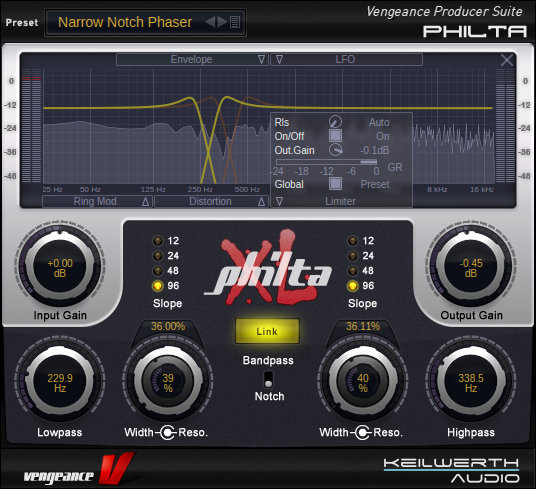This screenshot has width=536, height=489.
Task: Select highpass slope 96
Action: pos(352,286)
